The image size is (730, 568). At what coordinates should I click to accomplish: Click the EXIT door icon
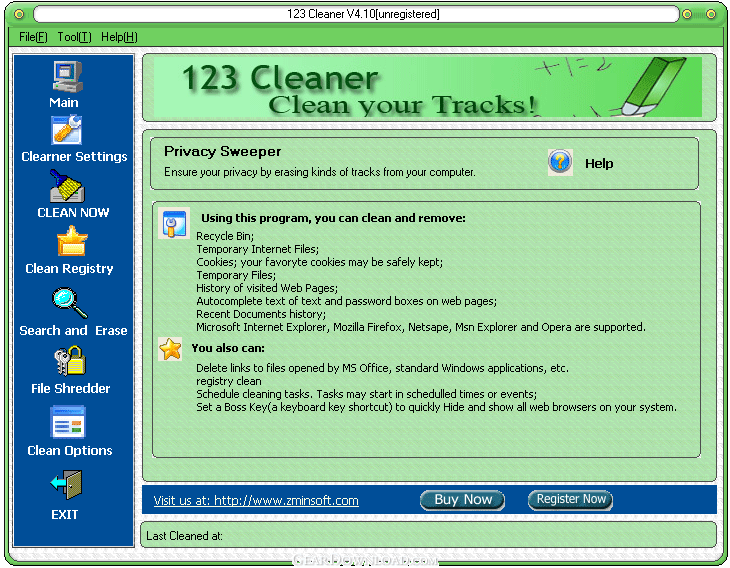(66, 485)
